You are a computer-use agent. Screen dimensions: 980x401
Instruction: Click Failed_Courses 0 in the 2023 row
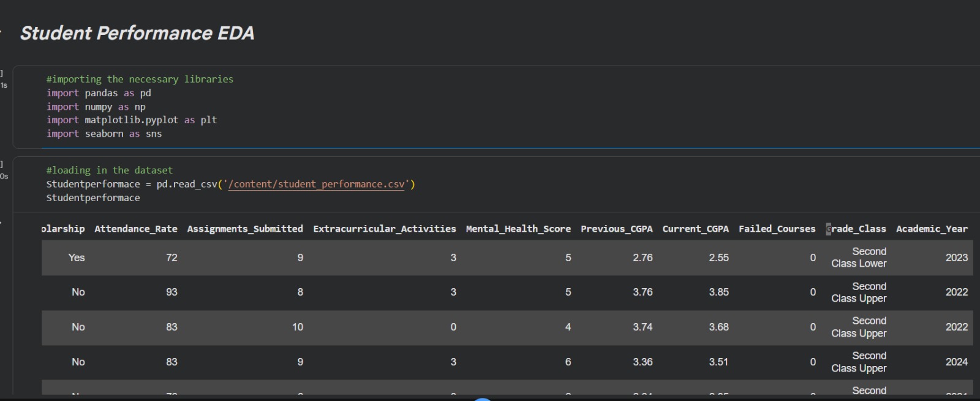click(x=813, y=258)
